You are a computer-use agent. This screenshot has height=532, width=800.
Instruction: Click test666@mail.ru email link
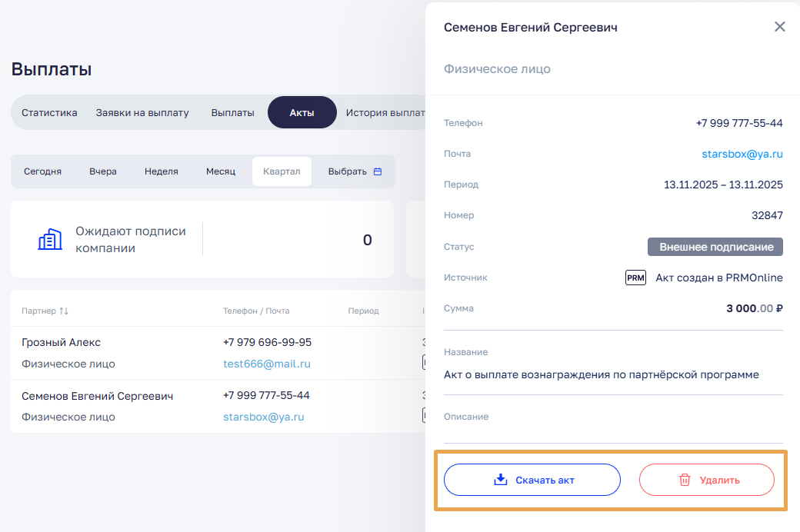tap(267, 364)
